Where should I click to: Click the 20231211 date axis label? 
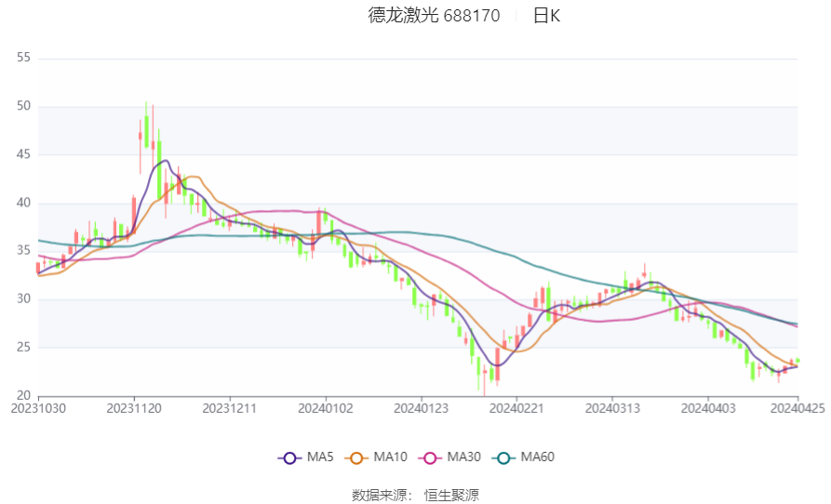(229, 407)
